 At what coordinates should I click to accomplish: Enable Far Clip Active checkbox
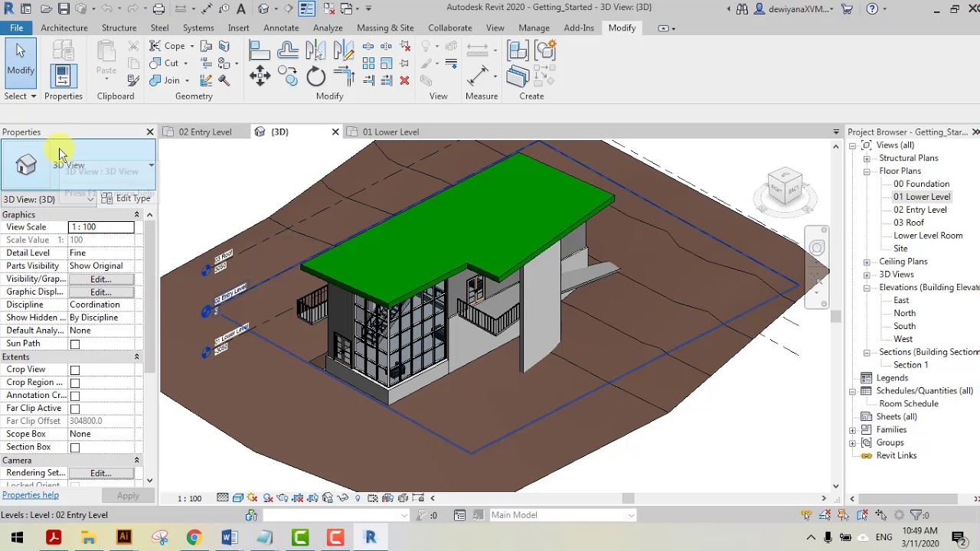[x=75, y=409]
